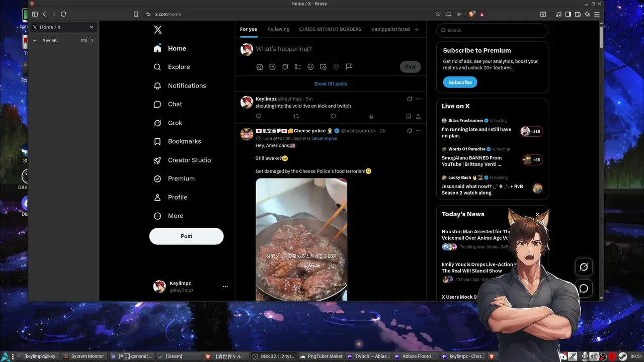The width and height of the screenshot is (644, 362).
Task: Open Creator Studio
Action: click(183, 160)
